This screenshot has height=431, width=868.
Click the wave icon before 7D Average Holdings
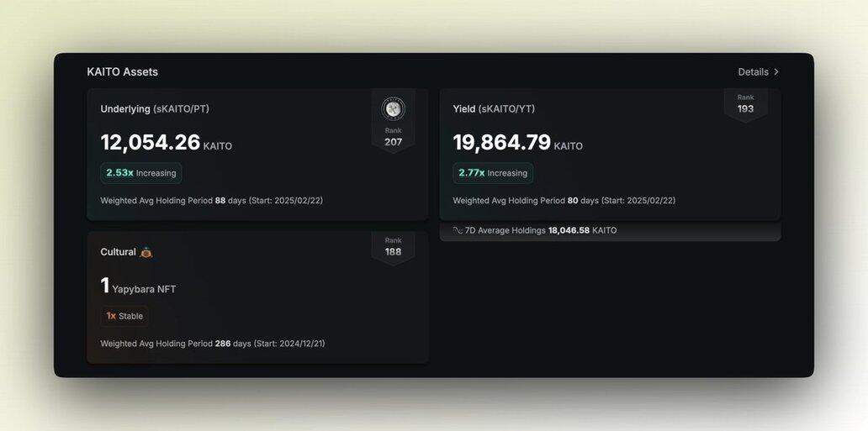[x=458, y=230]
